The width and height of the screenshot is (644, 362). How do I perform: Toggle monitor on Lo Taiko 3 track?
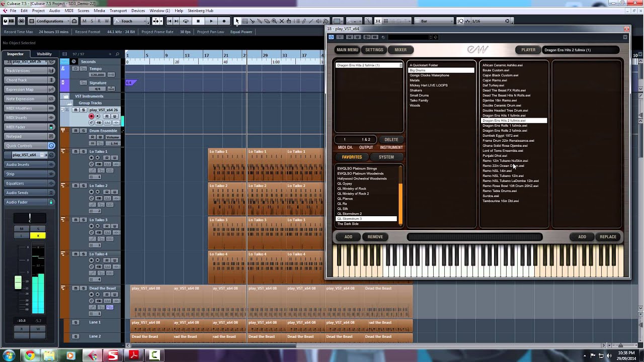pyautogui.click(x=98, y=226)
